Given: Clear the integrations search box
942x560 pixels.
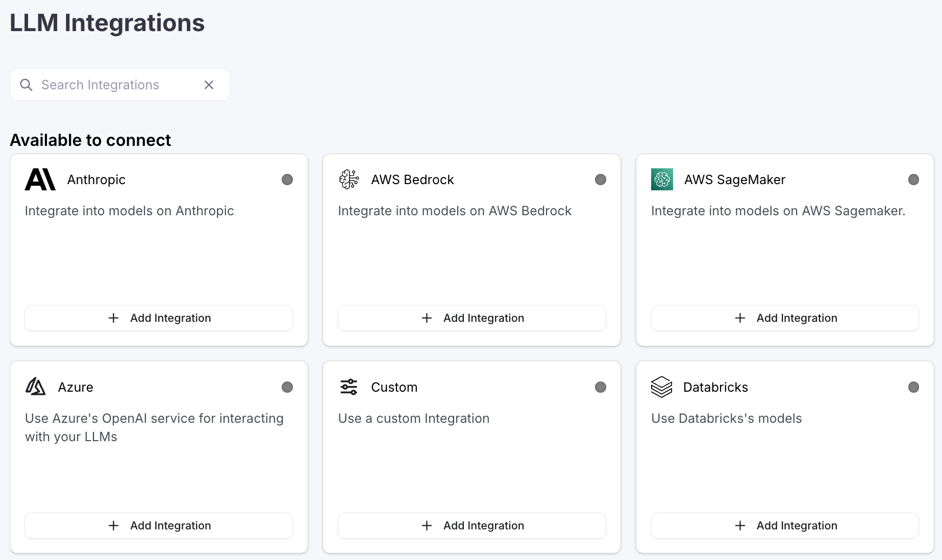Looking at the screenshot, I should pos(209,85).
